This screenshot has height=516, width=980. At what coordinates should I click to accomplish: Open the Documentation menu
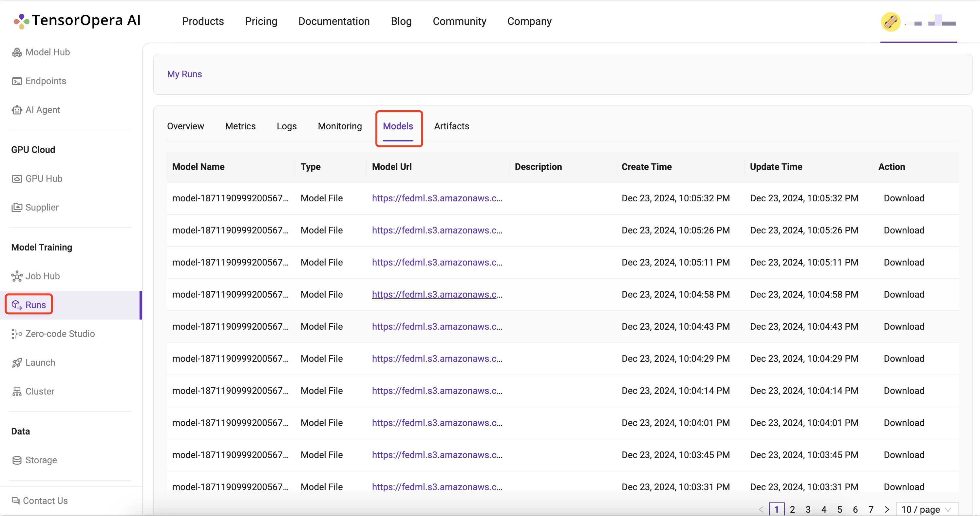(x=334, y=21)
